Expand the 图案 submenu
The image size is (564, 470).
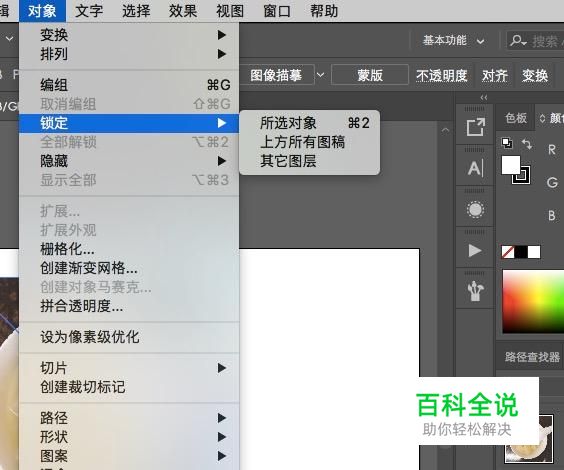click(129, 456)
